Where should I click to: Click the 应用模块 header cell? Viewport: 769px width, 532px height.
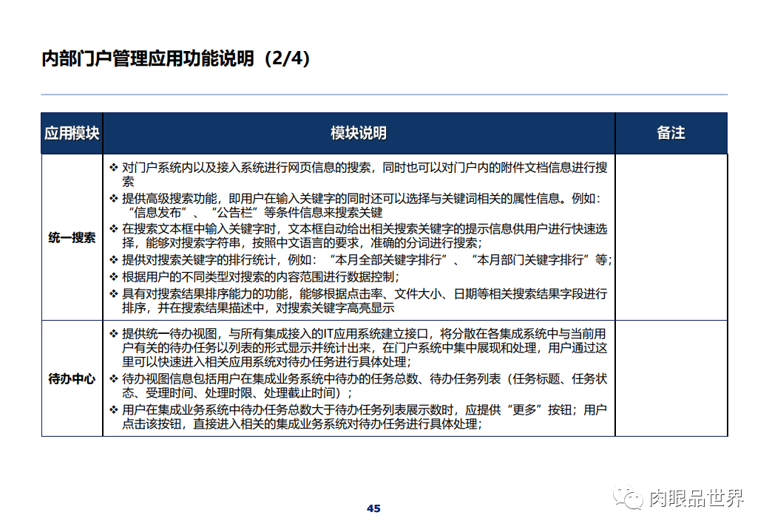(72, 133)
